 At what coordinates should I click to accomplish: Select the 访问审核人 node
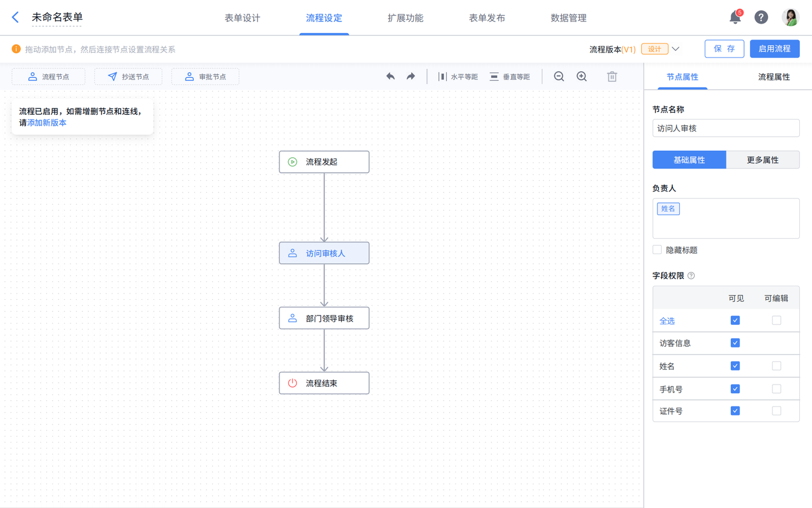[x=324, y=253]
